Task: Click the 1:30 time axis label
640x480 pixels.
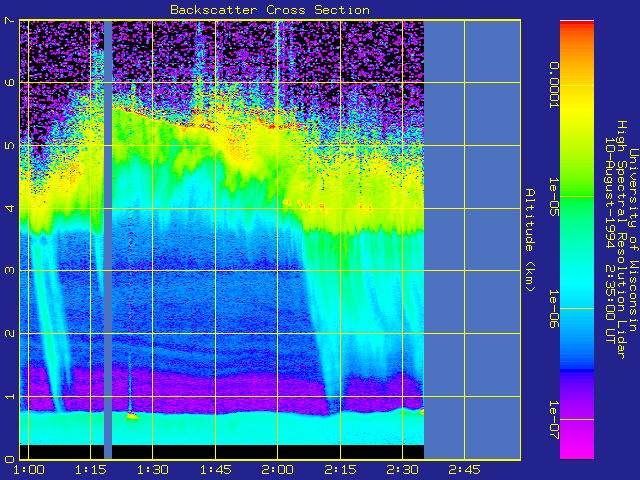Action: coord(153,470)
